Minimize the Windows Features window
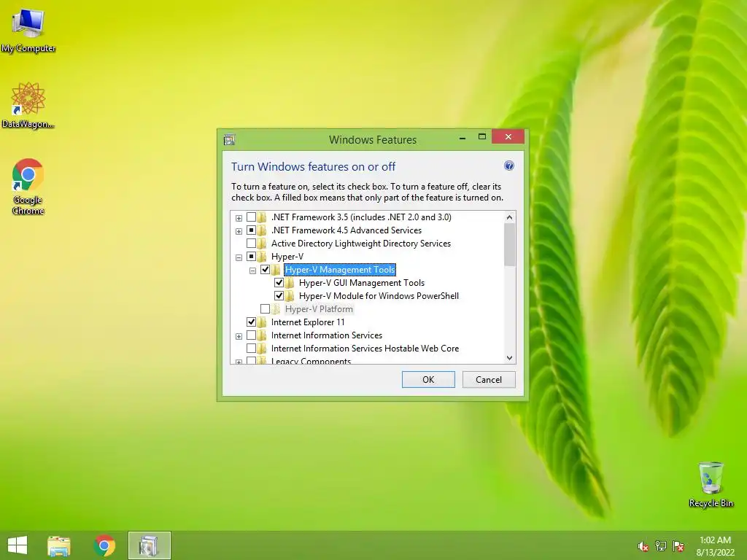The width and height of the screenshot is (747, 560). pos(462,138)
